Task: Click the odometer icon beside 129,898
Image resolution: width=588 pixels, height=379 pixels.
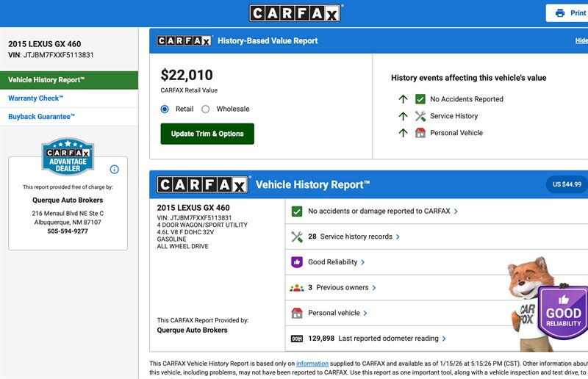Action: coord(297,339)
